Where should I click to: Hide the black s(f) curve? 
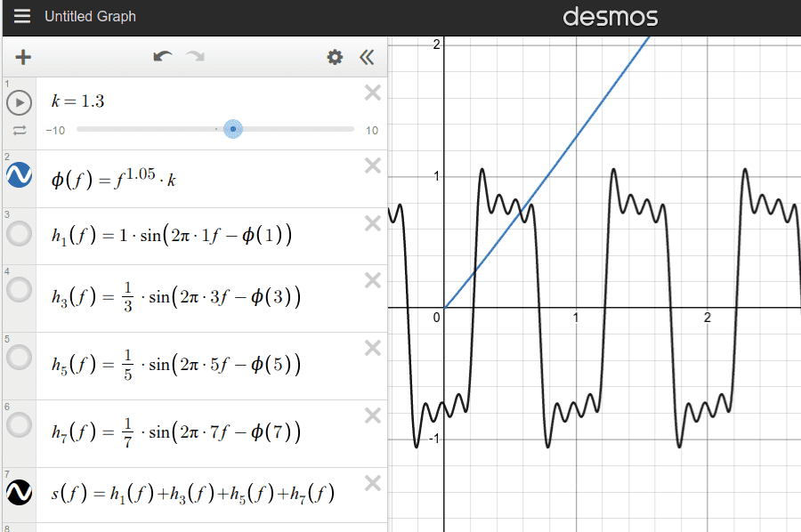point(20,492)
